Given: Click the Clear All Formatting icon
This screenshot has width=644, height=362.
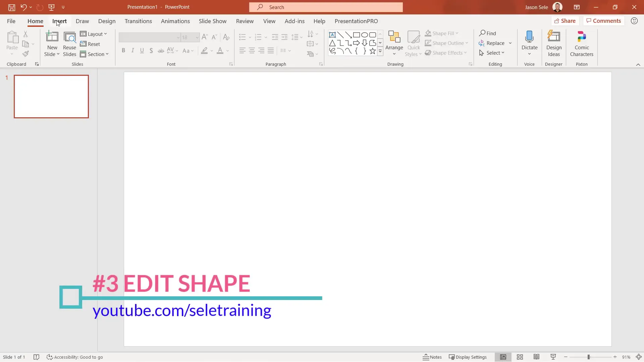Looking at the screenshot, I should coord(226,37).
